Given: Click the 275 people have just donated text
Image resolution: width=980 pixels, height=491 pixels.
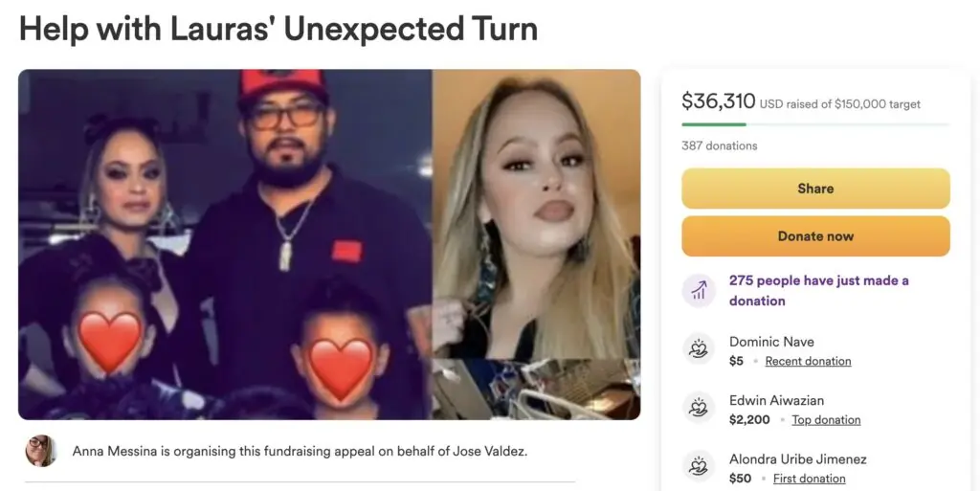Looking at the screenshot, I should (819, 290).
